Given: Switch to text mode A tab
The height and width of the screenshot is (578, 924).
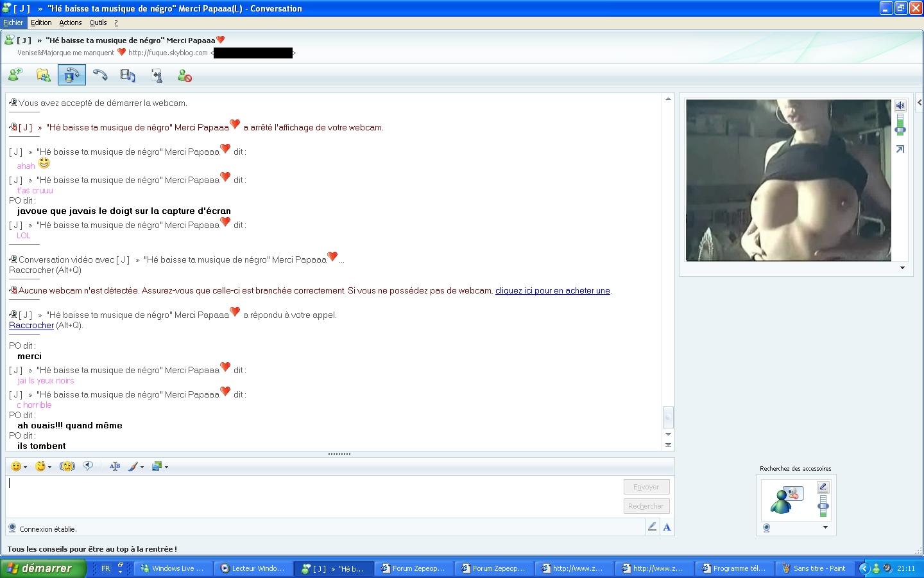Looking at the screenshot, I should (x=667, y=527).
